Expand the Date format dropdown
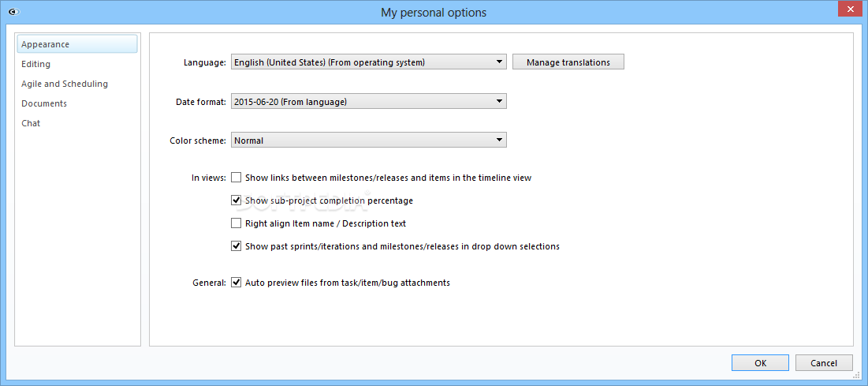 tap(368, 102)
